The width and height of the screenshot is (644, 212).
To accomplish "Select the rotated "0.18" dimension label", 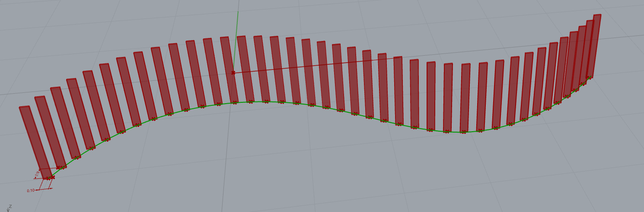I will [37, 173].
